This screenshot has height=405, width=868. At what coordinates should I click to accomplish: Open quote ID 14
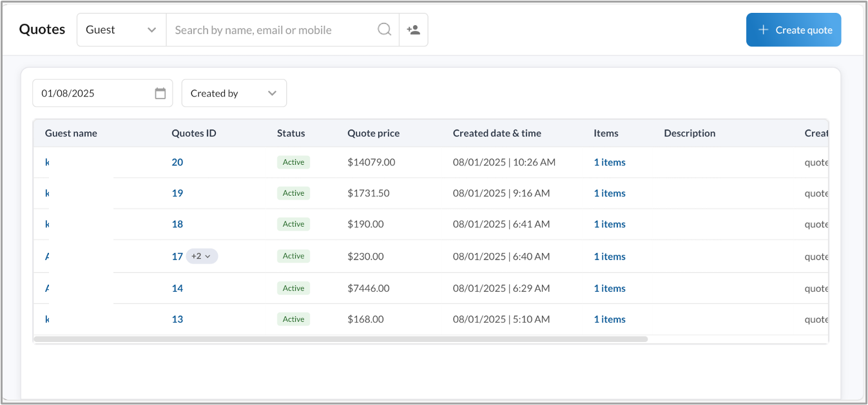point(177,288)
